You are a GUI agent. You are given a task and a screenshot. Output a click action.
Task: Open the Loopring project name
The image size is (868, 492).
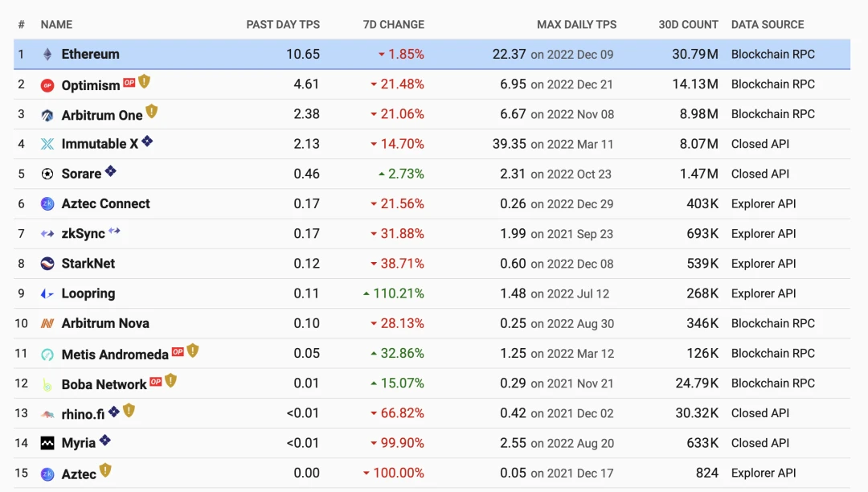88,293
